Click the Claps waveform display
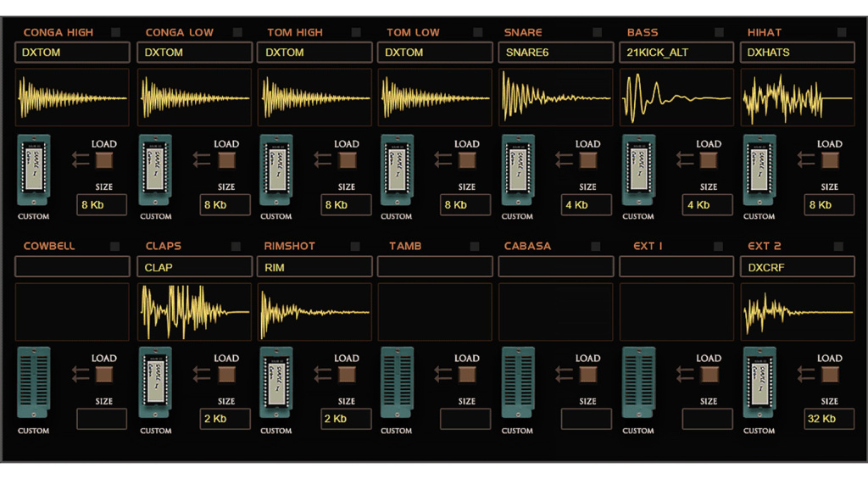The height and width of the screenshot is (479, 868). click(194, 312)
